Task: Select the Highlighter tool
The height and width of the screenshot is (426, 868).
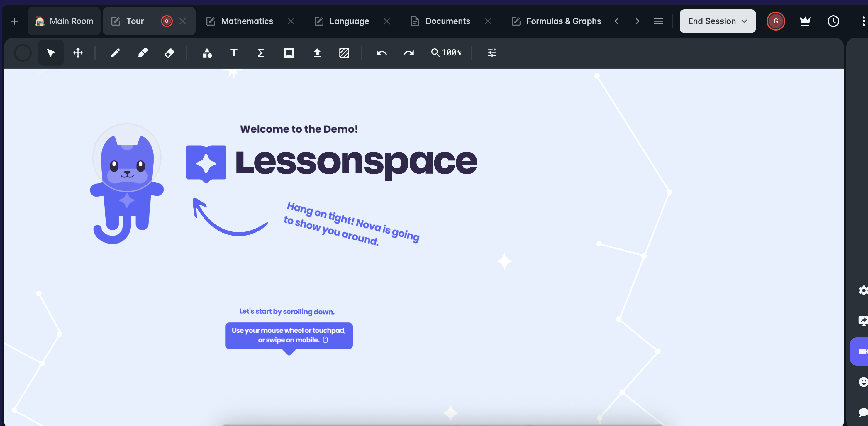Action: pos(143,53)
